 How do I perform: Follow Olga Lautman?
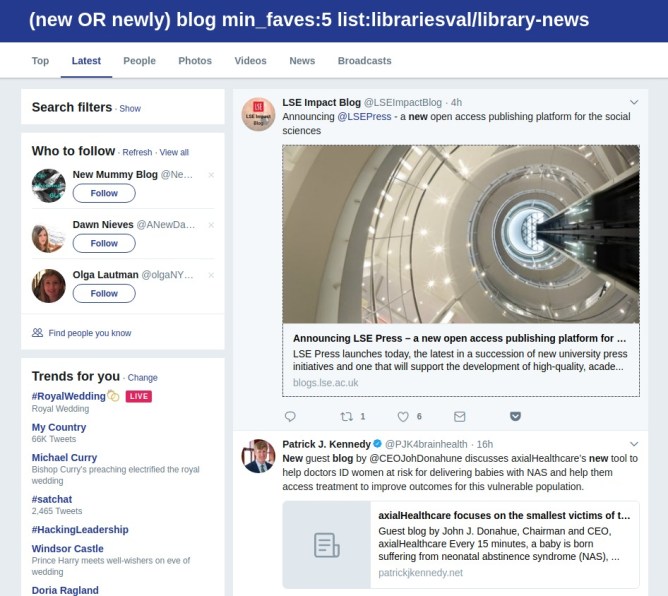click(x=104, y=294)
